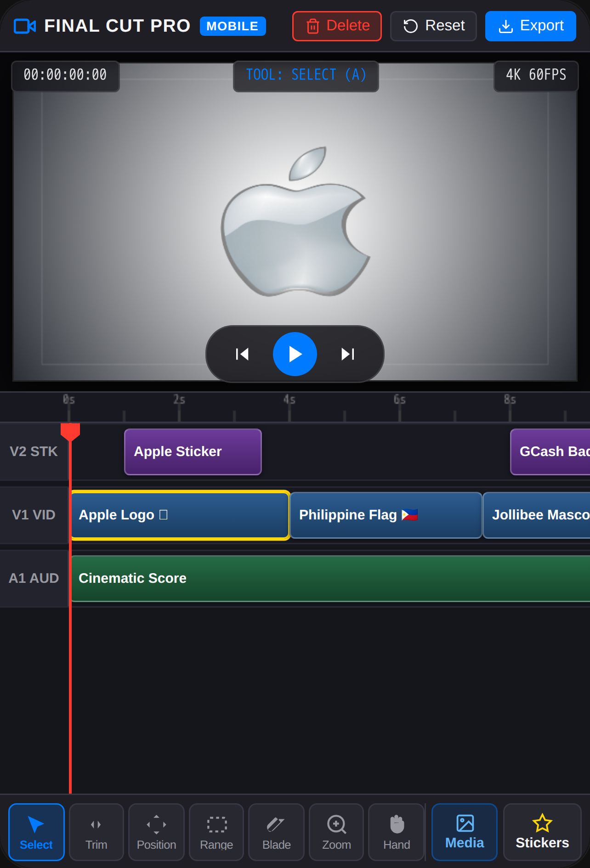Click the TOOL: SELECT (A) indicator

(x=306, y=76)
